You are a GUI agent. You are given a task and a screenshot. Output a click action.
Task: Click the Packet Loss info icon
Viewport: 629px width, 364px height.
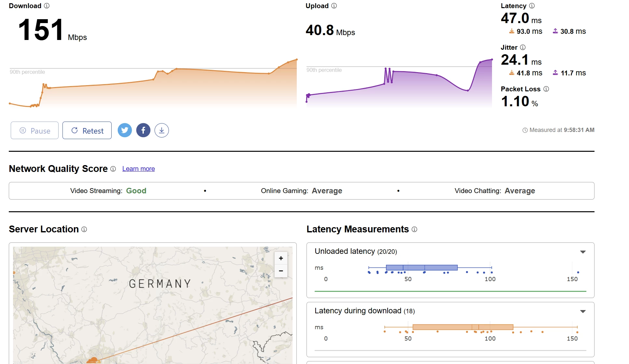point(546,89)
